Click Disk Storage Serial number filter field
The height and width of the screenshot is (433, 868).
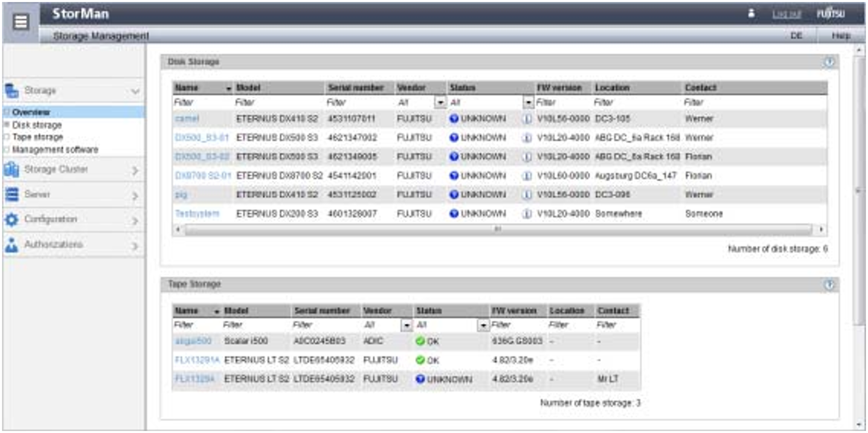[x=360, y=102]
